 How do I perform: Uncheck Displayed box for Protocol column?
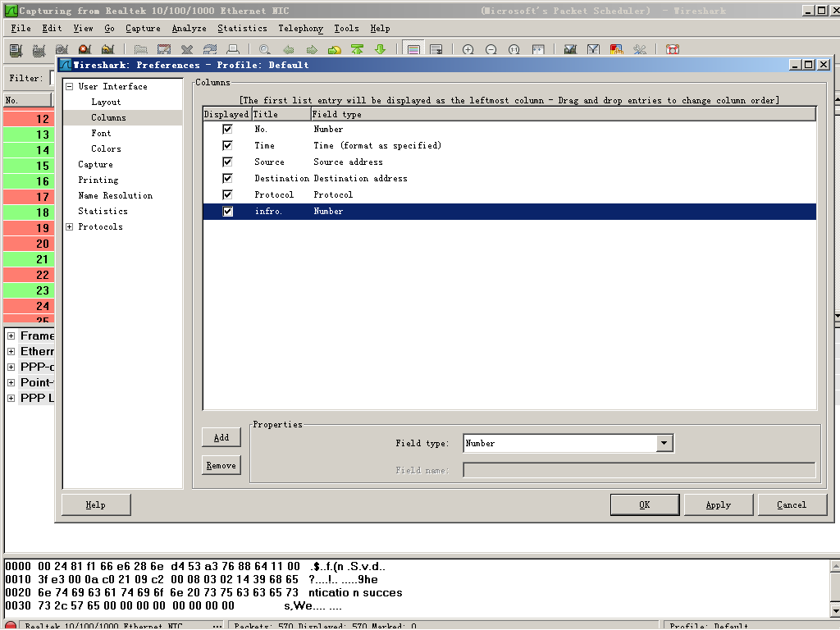[x=228, y=194]
